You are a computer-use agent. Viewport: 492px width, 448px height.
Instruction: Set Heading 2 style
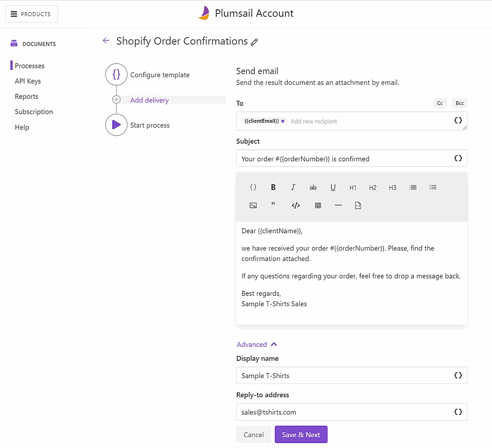click(372, 188)
